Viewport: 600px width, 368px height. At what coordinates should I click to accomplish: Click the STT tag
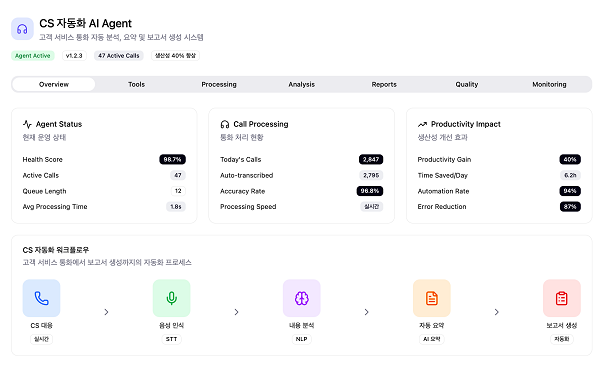(x=171, y=339)
